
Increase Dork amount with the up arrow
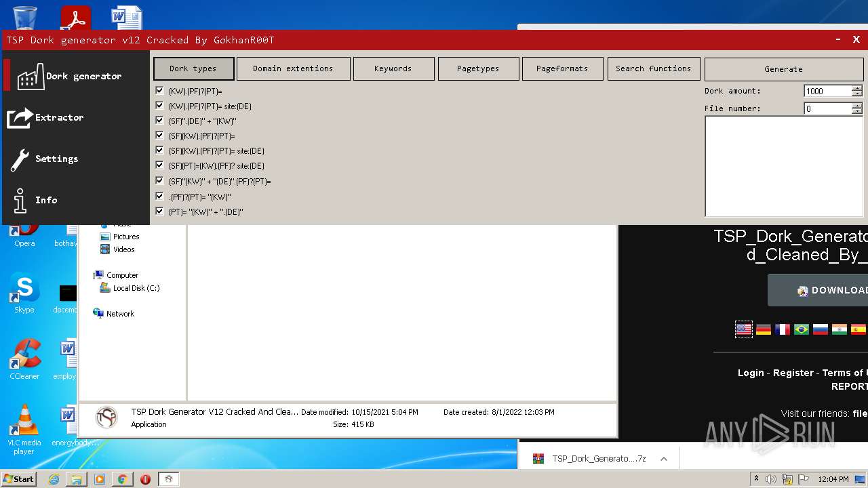[857, 88]
